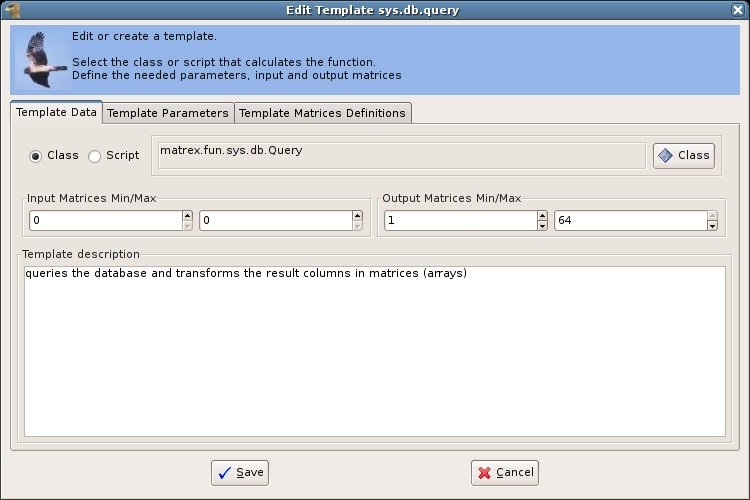This screenshot has width=750, height=500.
Task: Save the template
Action: click(x=240, y=473)
